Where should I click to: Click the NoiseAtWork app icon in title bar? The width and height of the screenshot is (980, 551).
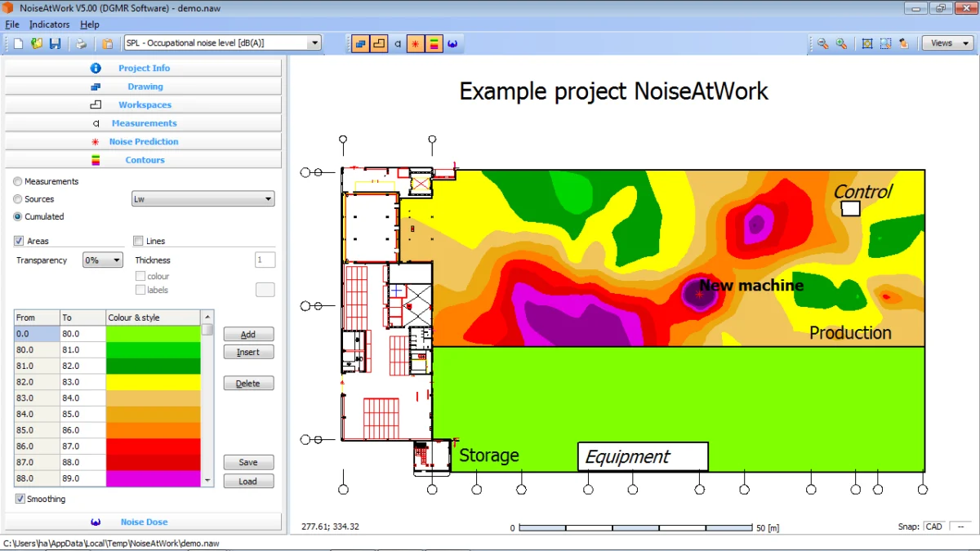tap(7, 7)
